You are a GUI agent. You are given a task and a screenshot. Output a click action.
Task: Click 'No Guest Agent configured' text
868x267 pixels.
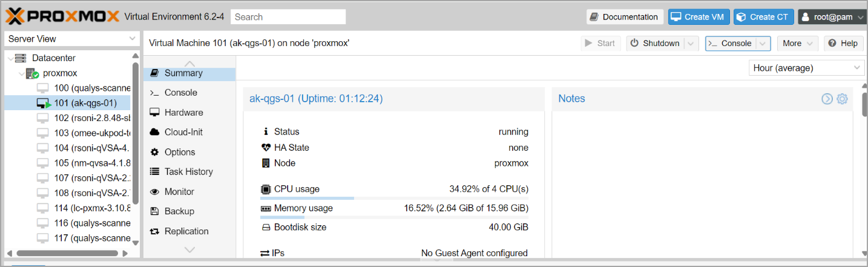click(x=475, y=253)
